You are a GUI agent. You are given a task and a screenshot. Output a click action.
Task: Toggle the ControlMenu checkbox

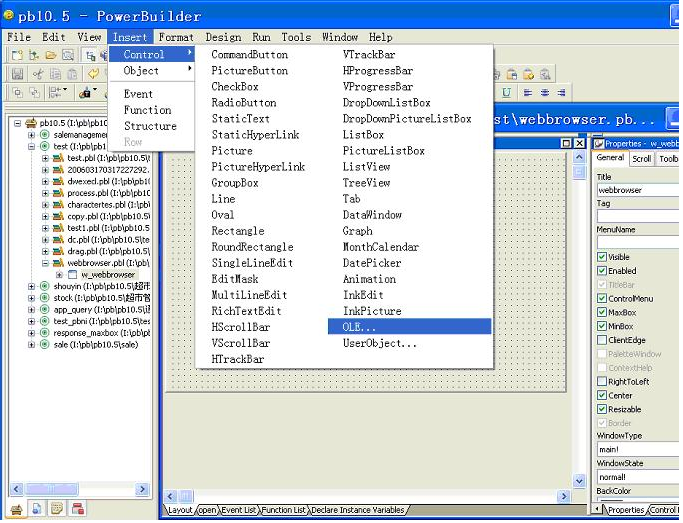tap(602, 299)
